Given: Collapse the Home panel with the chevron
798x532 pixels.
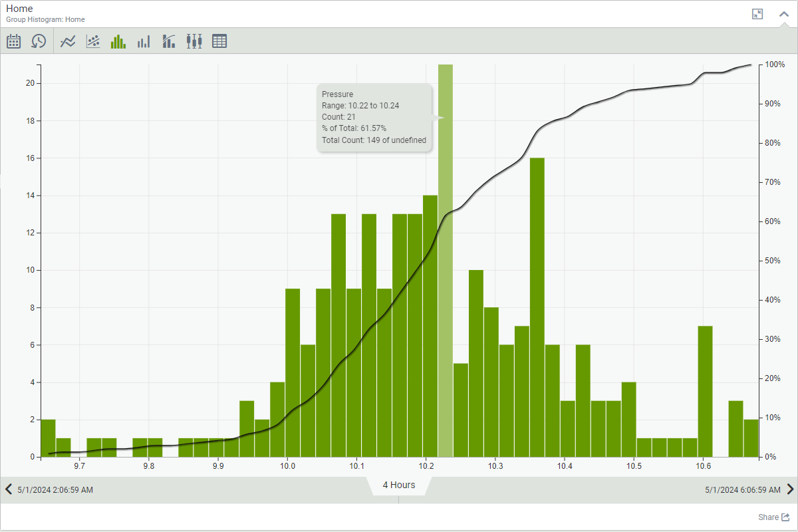Looking at the screenshot, I should pyautogui.click(x=784, y=14).
